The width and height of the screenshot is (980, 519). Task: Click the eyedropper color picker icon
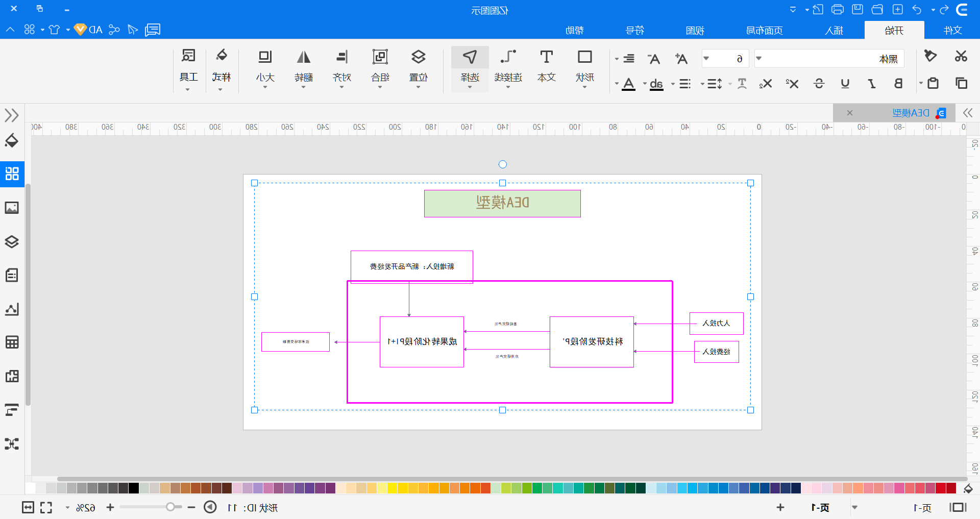968,489
